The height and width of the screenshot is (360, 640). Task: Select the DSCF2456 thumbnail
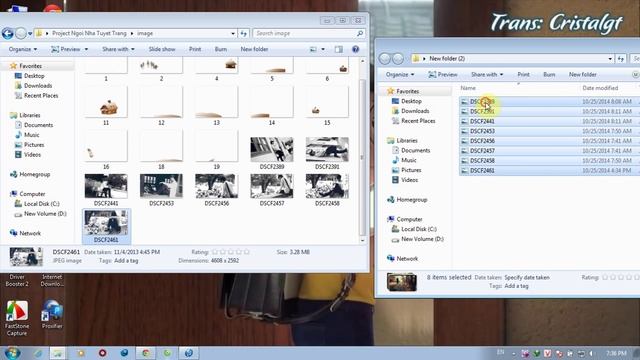point(216,186)
